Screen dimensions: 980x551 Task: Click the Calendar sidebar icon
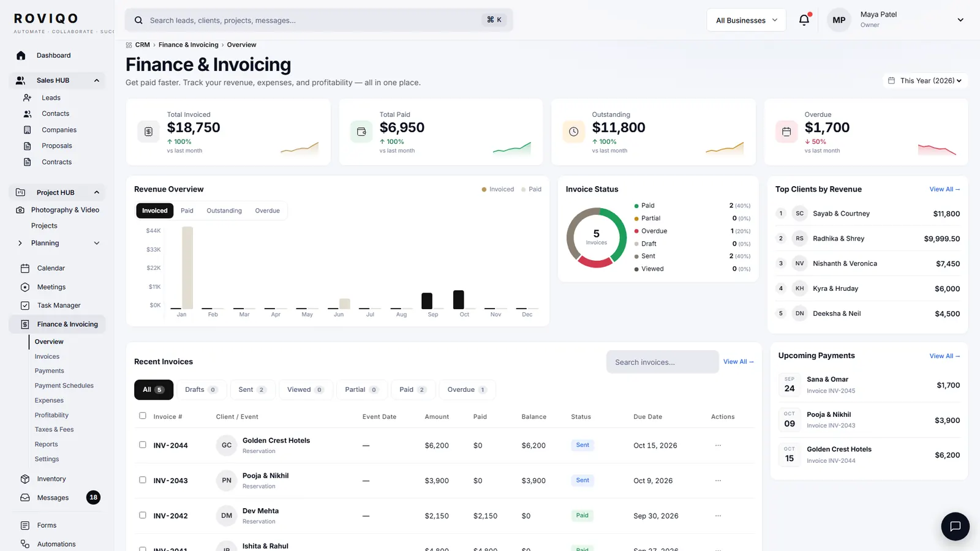pos(25,268)
